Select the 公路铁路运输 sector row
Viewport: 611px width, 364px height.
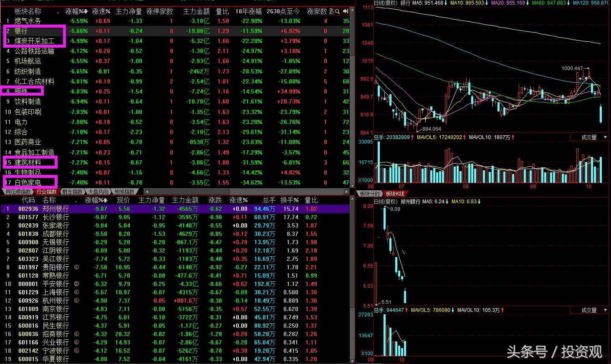point(175,51)
